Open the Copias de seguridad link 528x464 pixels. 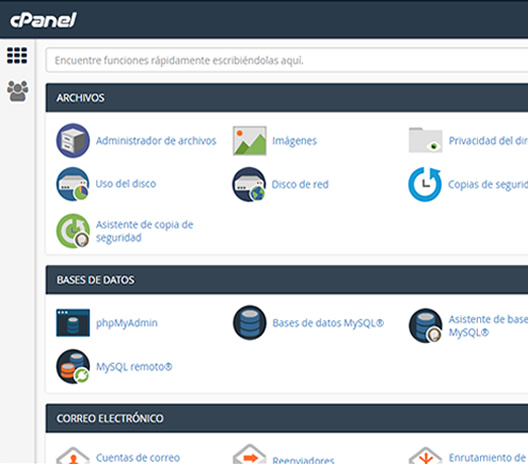[488, 185]
